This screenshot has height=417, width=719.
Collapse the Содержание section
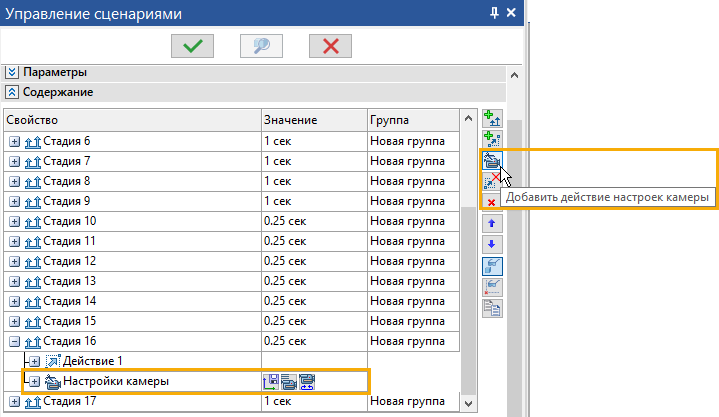pyautogui.click(x=13, y=92)
